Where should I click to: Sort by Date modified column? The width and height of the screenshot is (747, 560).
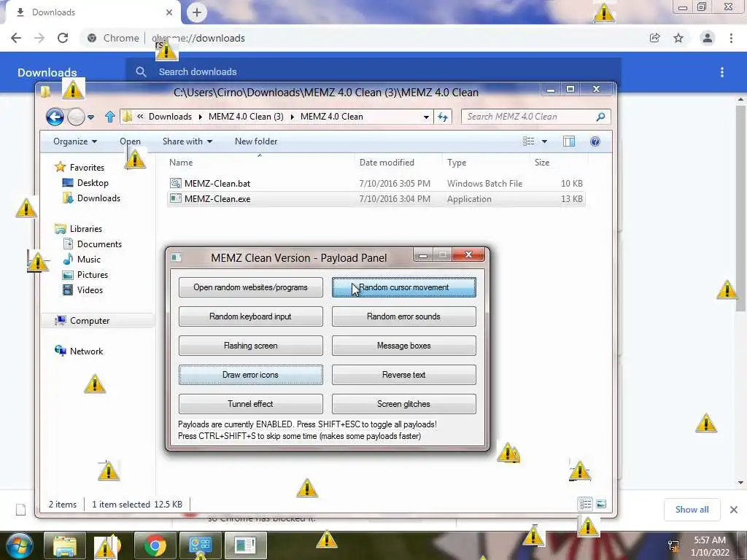coord(399,163)
